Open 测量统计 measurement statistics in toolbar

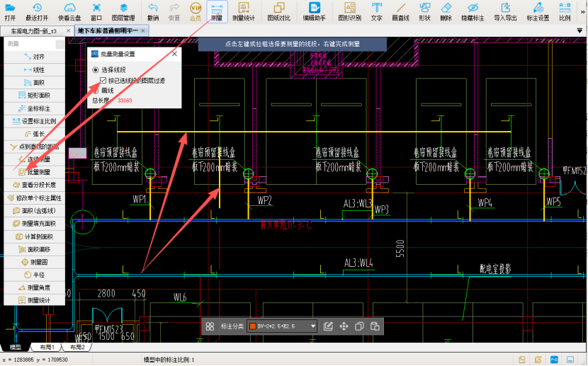[x=244, y=11]
